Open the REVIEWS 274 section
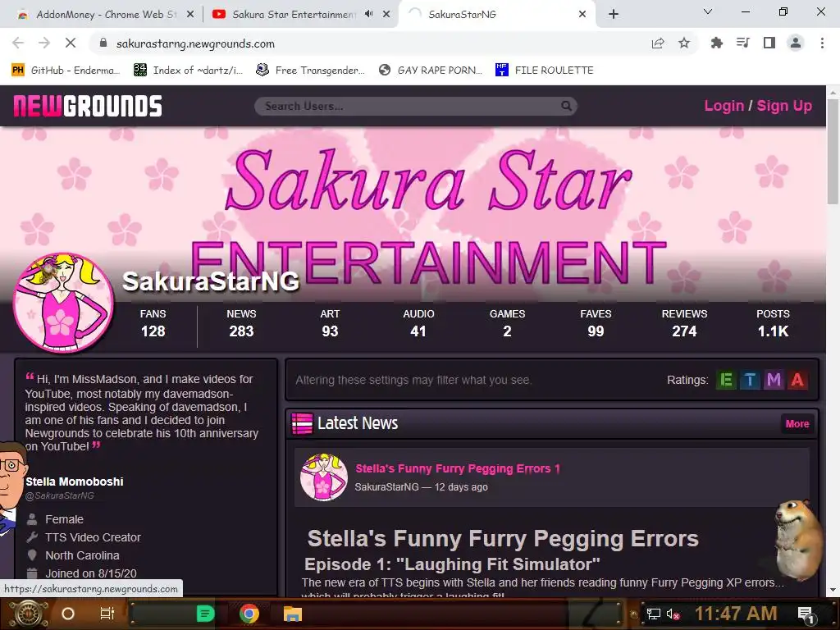Viewport: 840px width, 630px height. 684,323
